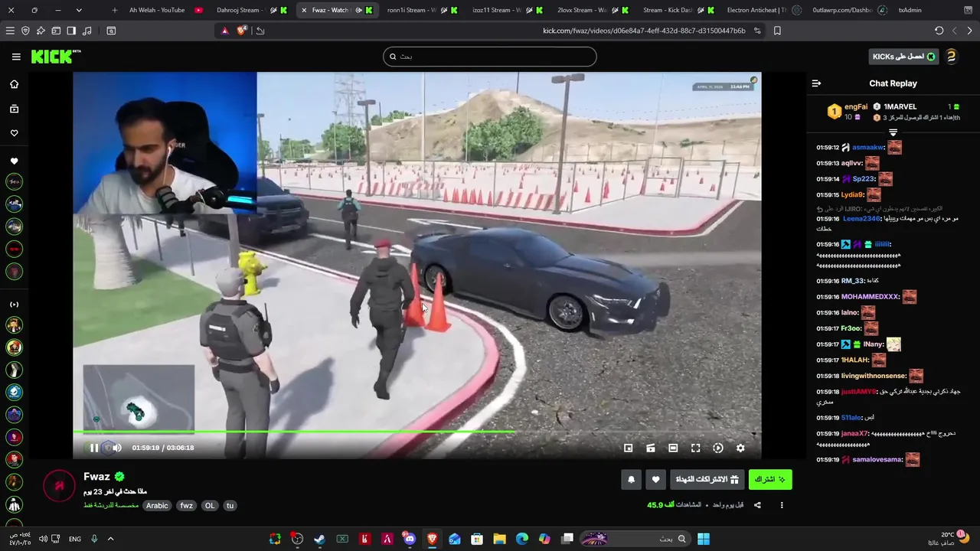The height and width of the screenshot is (551, 980).
Task: Open the Get KICKs button
Action: (904, 57)
